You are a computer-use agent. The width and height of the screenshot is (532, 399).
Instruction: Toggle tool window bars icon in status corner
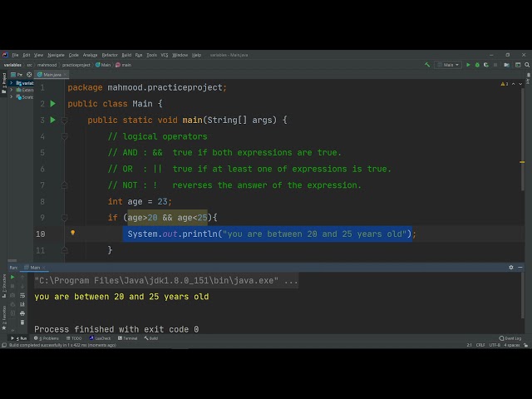pos(4,345)
